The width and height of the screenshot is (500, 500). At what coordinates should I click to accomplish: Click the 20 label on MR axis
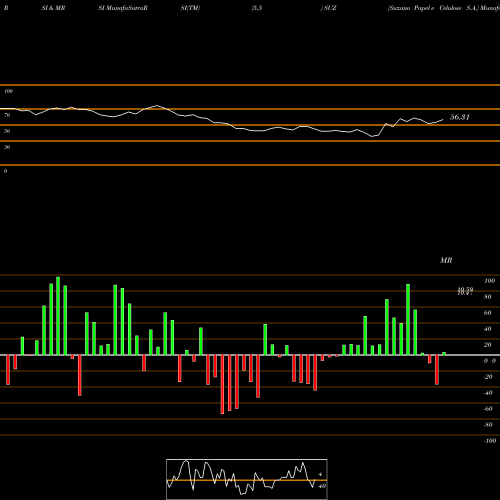[488, 345]
